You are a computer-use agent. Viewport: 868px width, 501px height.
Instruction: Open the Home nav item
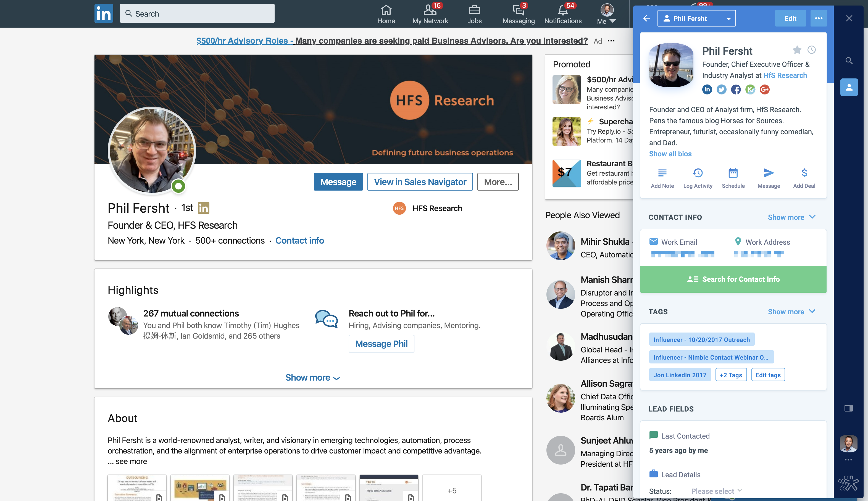(x=386, y=14)
